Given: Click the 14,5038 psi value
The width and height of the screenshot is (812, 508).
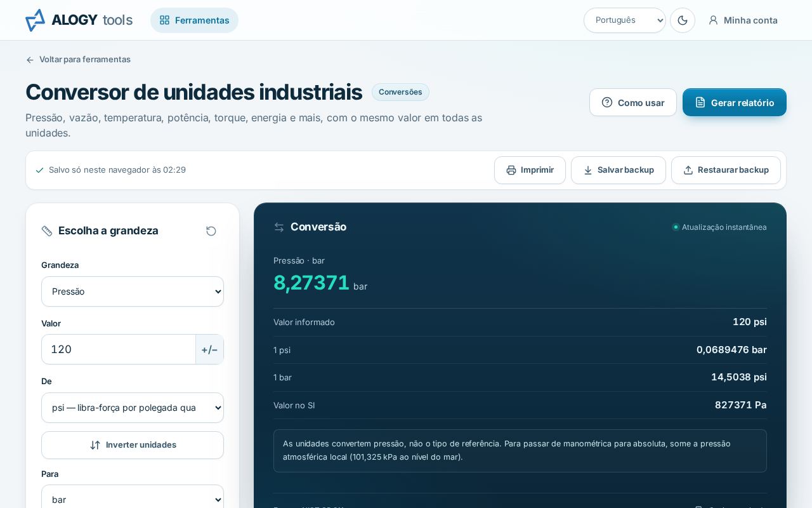Looking at the screenshot, I should pyautogui.click(x=739, y=377).
